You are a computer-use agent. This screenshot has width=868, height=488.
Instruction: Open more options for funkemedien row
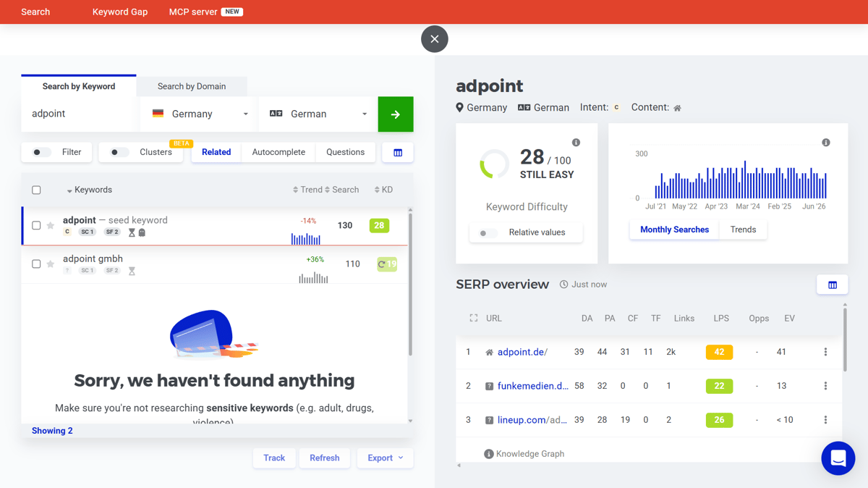coord(825,387)
